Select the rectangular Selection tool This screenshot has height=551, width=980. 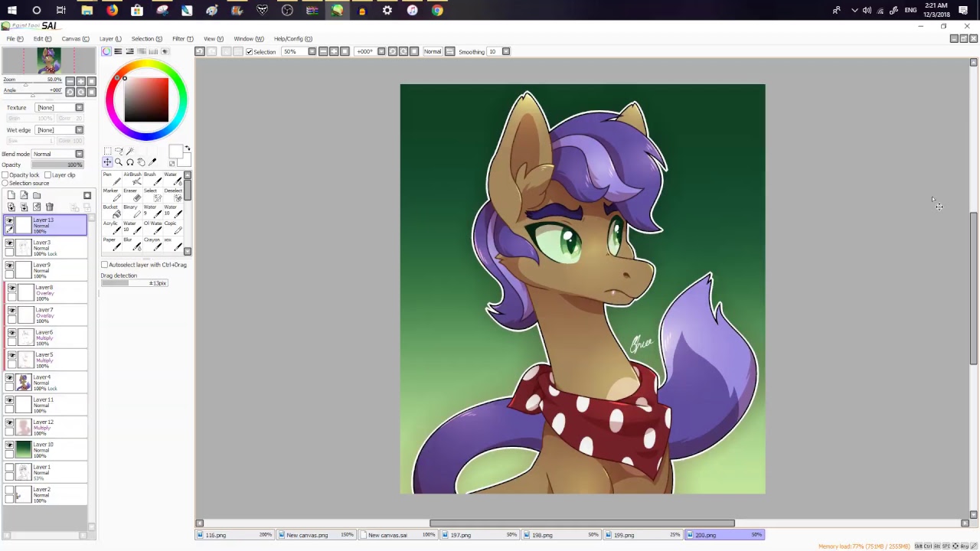pyautogui.click(x=107, y=151)
